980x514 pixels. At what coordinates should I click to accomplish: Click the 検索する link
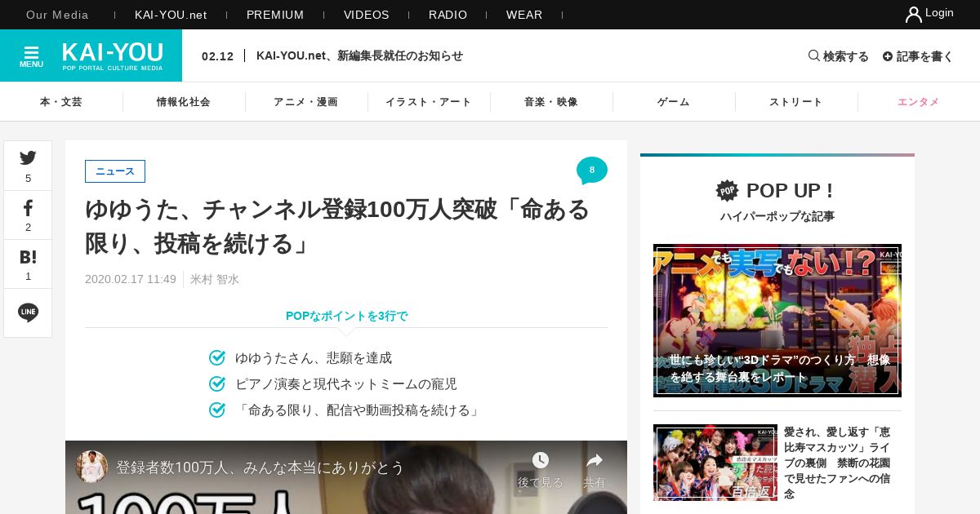tap(846, 56)
